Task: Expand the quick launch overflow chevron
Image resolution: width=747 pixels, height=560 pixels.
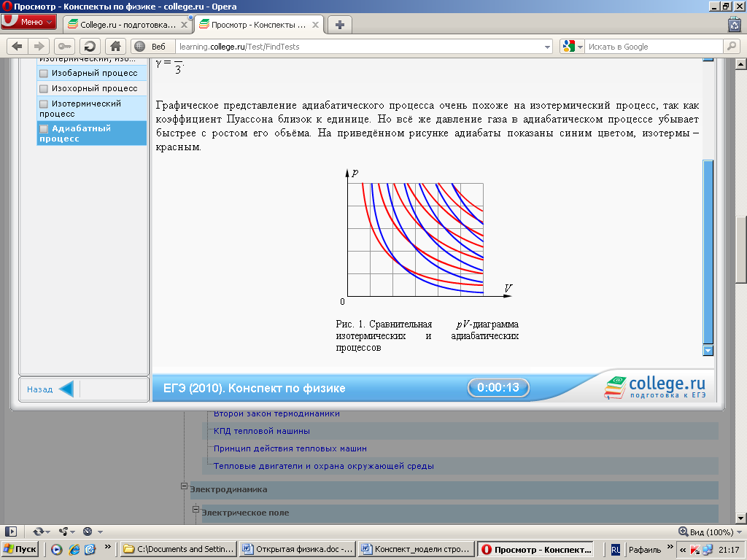Action: (108, 547)
